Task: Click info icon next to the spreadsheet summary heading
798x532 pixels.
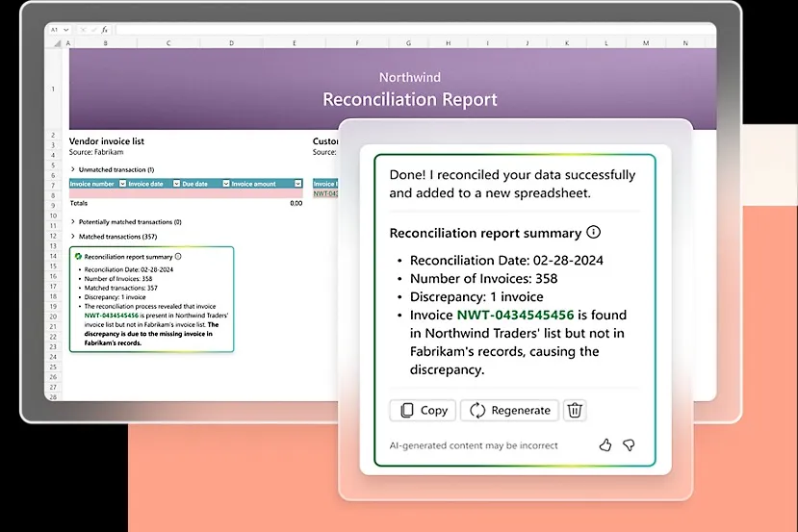Action: click(x=178, y=257)
